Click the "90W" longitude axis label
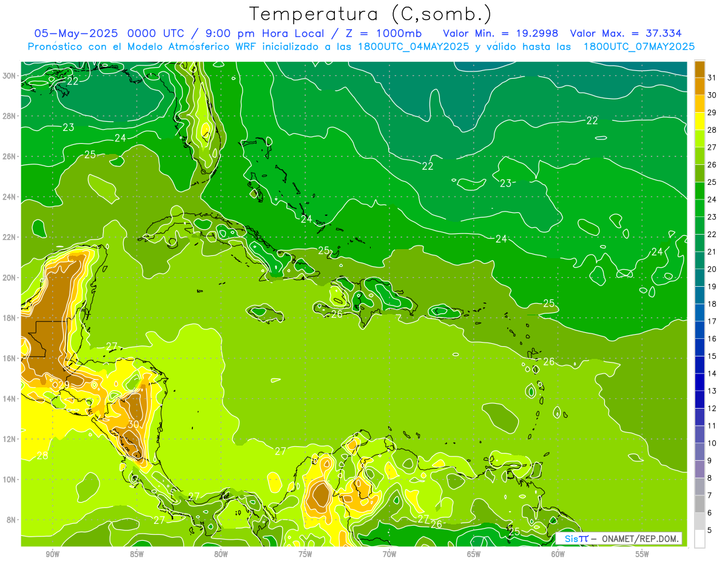 tap(53, 554)
